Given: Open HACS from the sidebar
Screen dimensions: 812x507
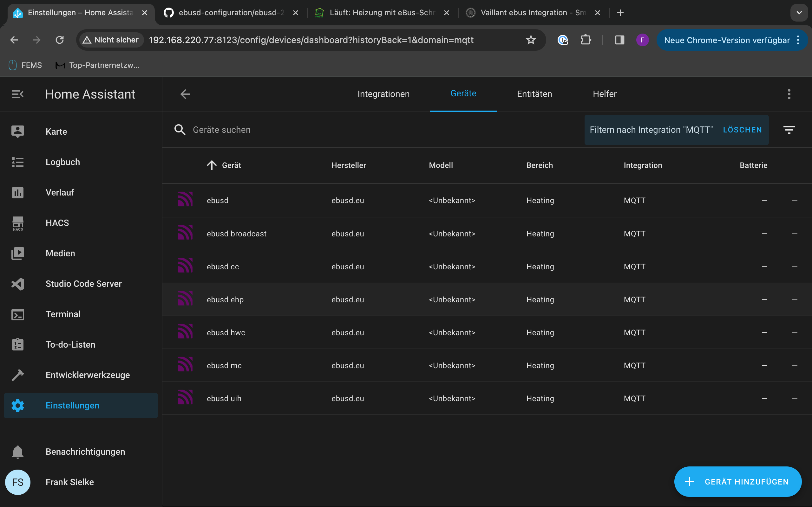Looking at the screenshot, I should 57,223.
